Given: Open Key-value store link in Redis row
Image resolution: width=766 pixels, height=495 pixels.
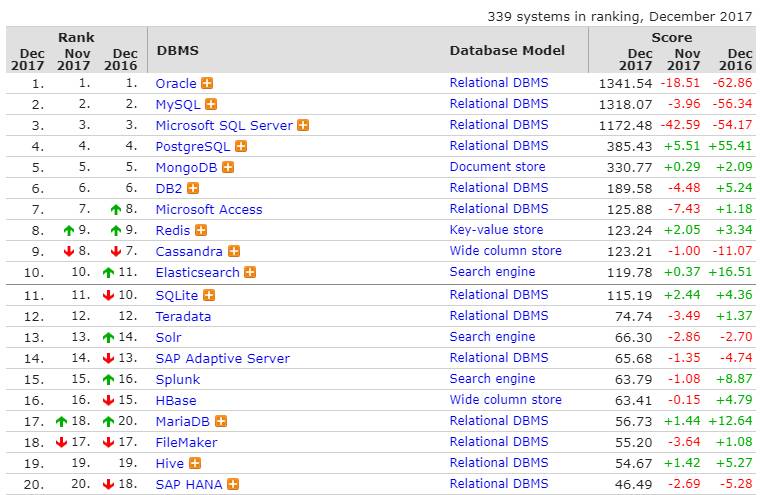Looking at the screenshot, I should [496, 230].
